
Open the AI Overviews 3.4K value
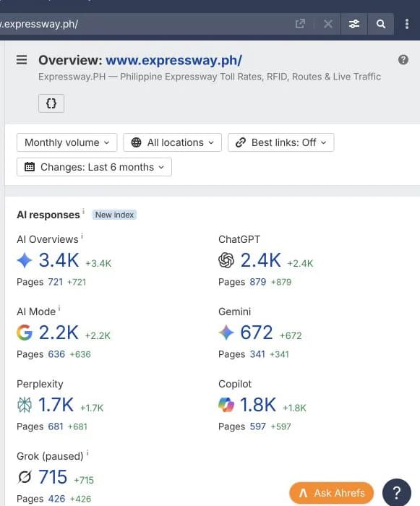click(x=59, y=260)
